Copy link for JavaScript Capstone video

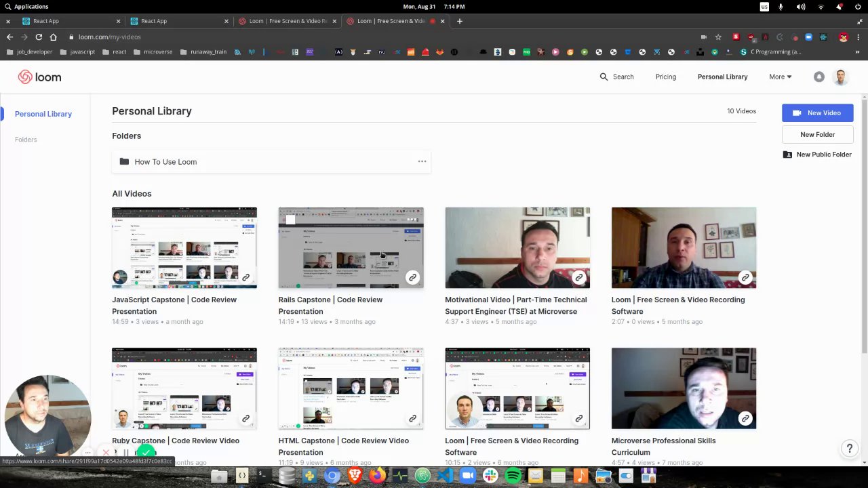pyautogui.click(x=245, y=277)
